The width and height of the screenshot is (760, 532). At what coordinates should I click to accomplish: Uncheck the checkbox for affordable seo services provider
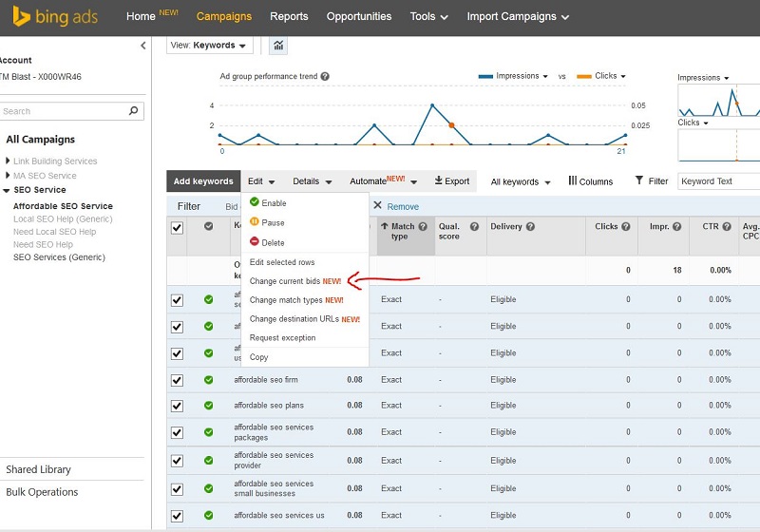(x=177, y=461)
